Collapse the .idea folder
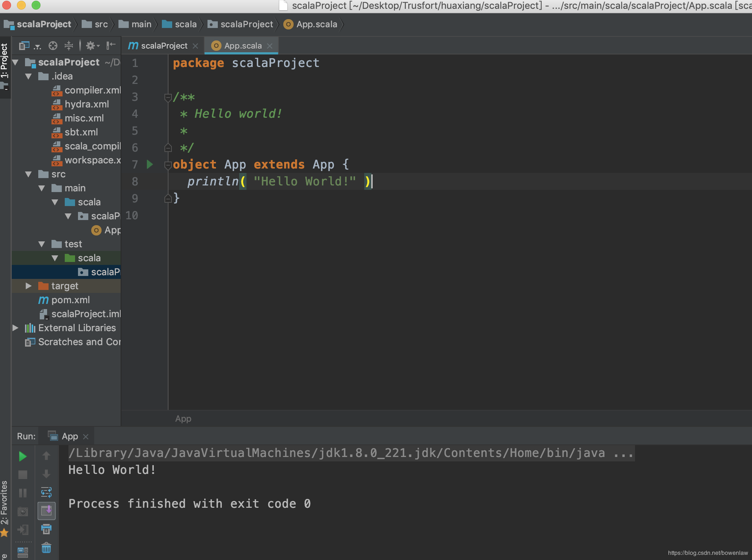The height and width of the screenshot is (560, 752). (x=28, y=77)
